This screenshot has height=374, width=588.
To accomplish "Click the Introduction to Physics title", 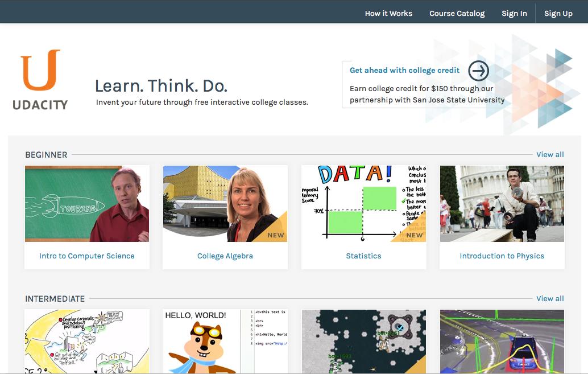I will point(502,256).
